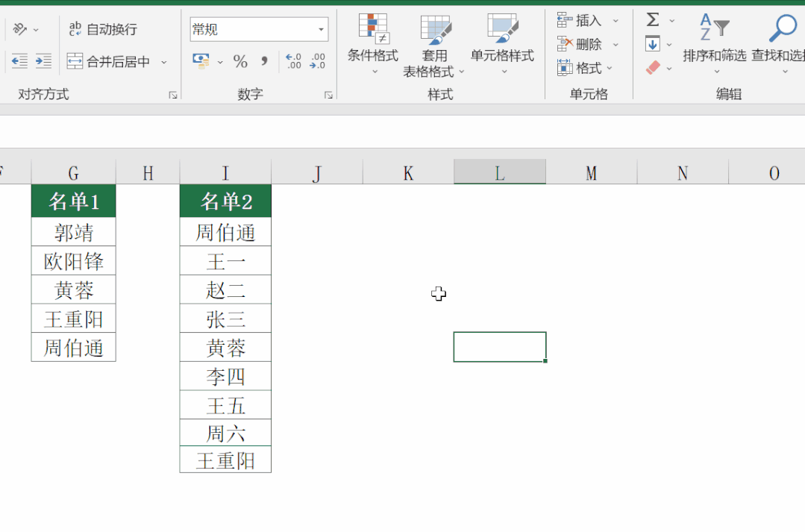Select the 赵二 cell

tap(225, 290)
